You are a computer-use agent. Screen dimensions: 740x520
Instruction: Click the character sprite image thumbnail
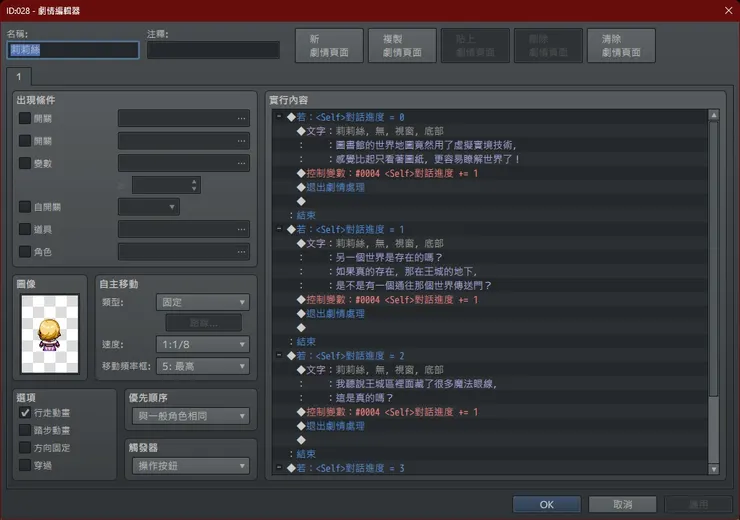coord(50,334)
